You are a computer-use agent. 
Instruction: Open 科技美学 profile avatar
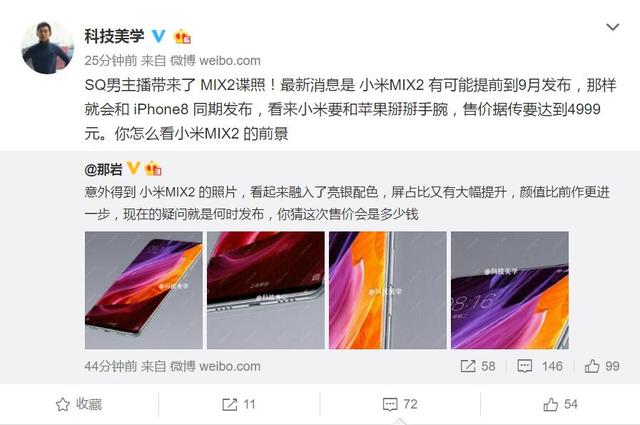pyautogui.click(x=47, y=48)
